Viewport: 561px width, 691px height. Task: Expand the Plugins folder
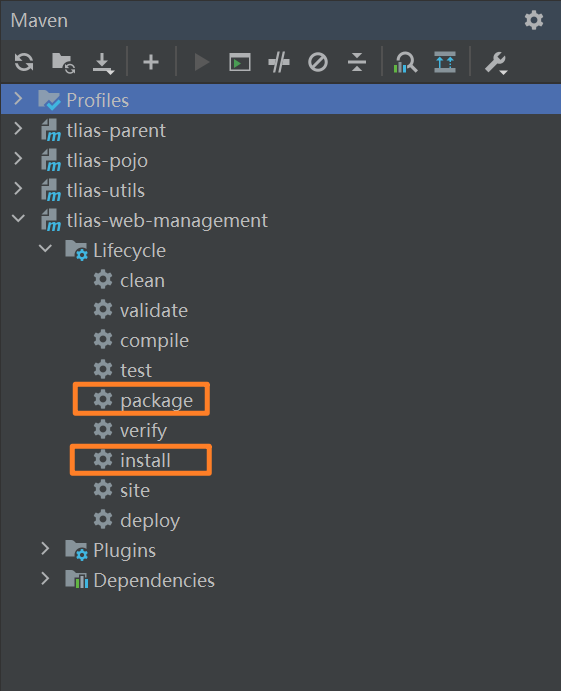[x=45, y=548]
